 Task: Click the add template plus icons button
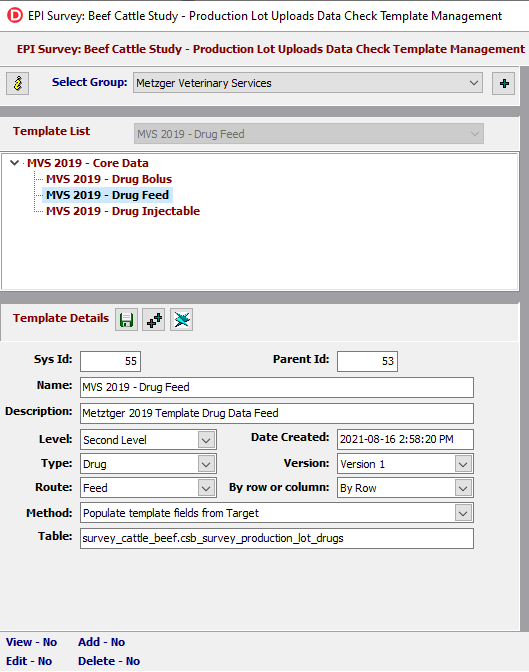coord(154,320)
